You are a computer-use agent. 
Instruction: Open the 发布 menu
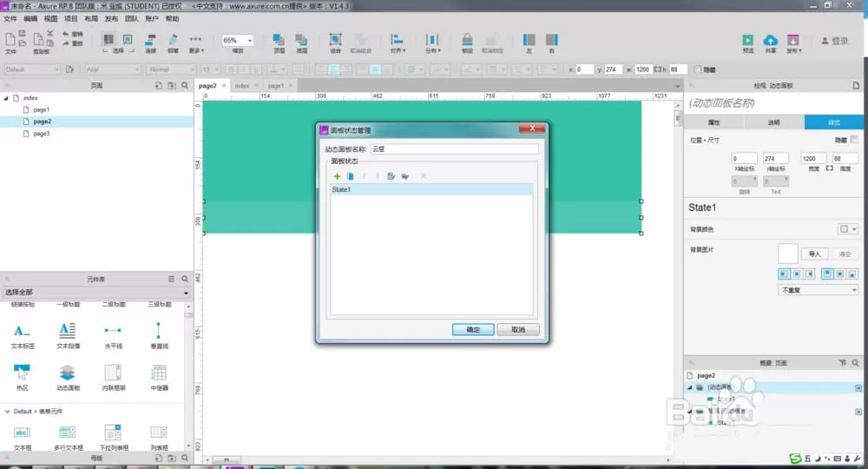[111, 18]
